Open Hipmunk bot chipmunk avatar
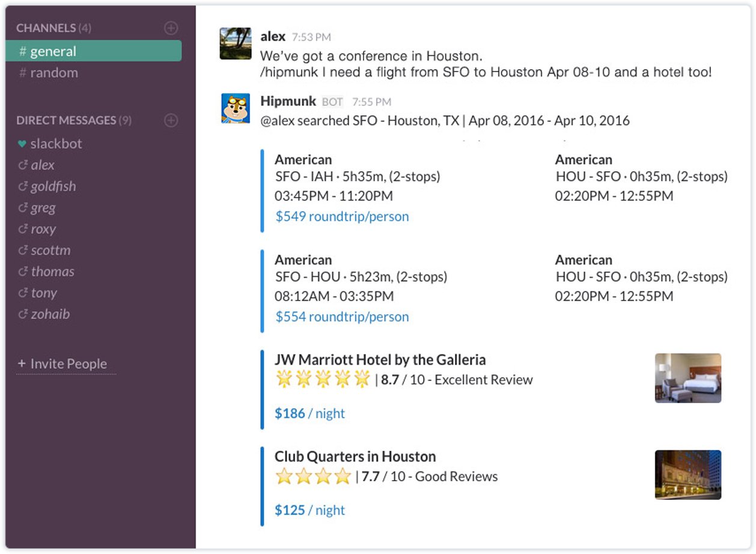 [x=236, y=108]
